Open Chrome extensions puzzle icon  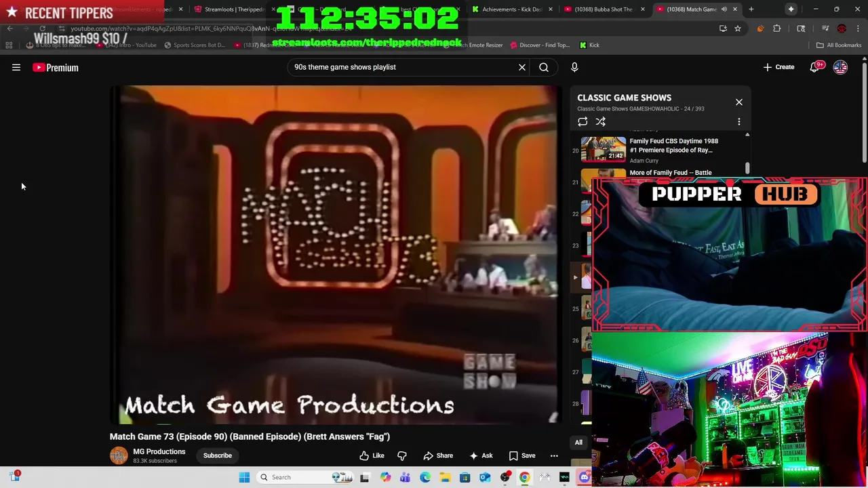(x=777, y=28)
